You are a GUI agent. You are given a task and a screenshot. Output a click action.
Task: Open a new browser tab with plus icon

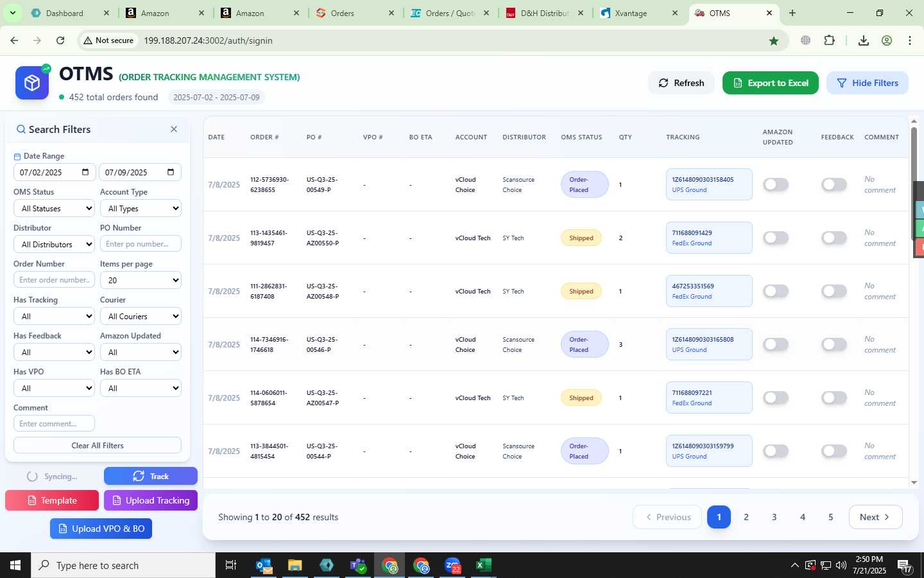pyautogui.click(x=792, y=13)
